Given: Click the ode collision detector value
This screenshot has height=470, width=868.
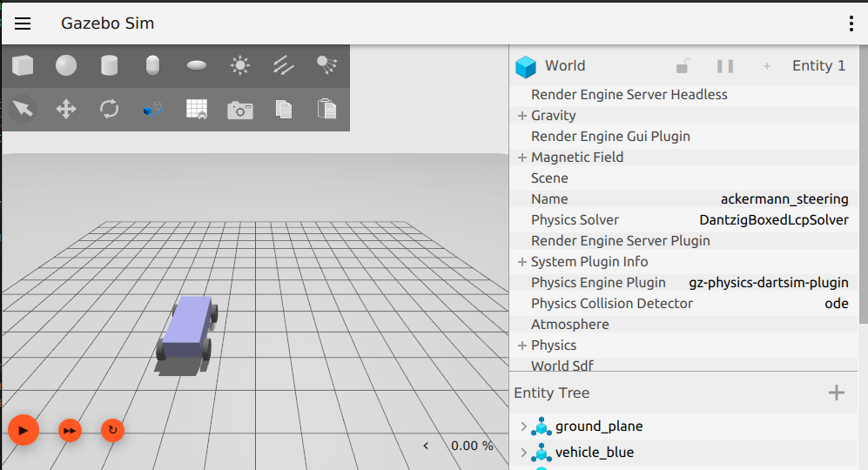Looking at the screenshot, I should [837, 304].
